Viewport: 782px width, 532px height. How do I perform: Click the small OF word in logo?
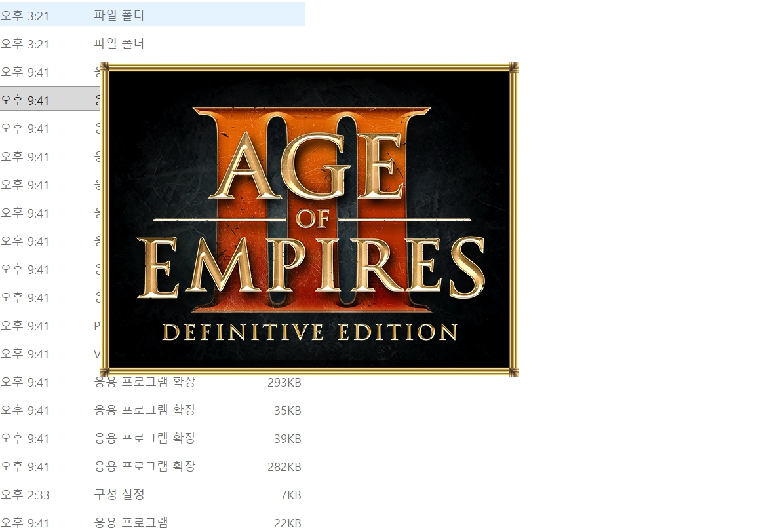tap(313, 219)
